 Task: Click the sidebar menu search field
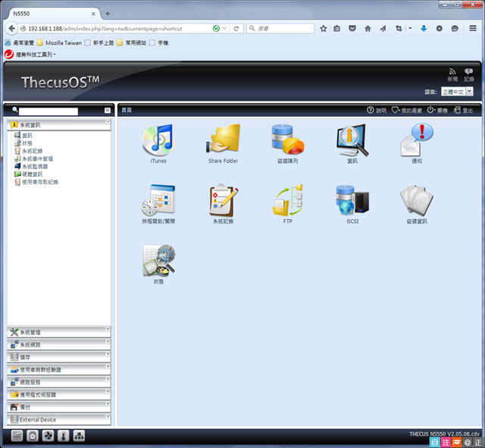[48, 111]
